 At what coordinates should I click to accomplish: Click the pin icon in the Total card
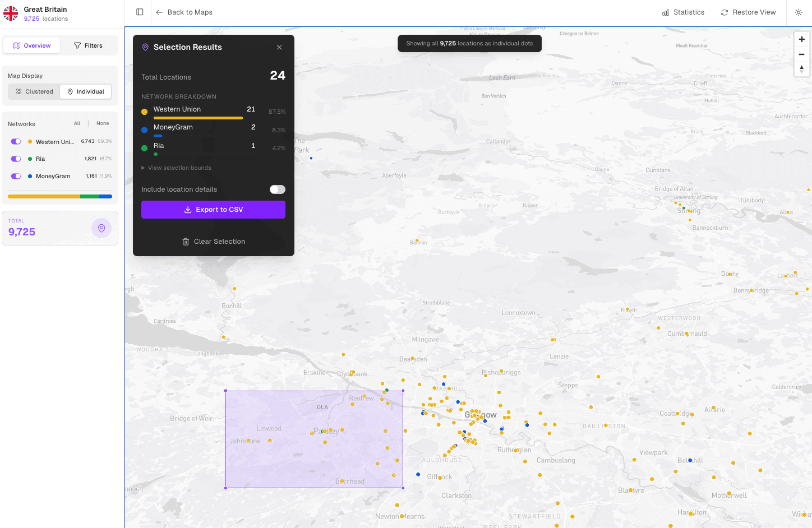[101, 228]
